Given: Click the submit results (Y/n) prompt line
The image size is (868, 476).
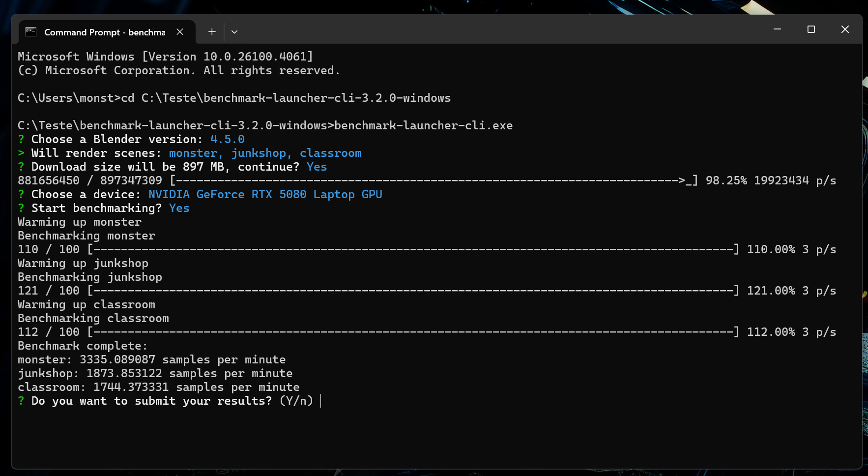Looking at the screenshot, I should pyautogui.click(x=166, y=401).
